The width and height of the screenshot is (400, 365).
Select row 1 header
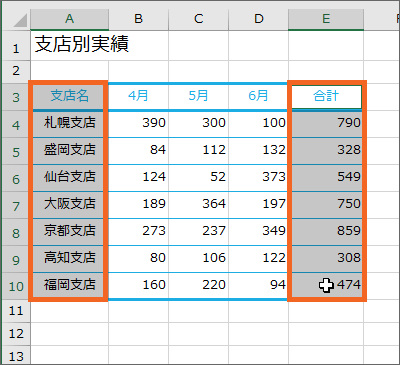(x=16, y=46)
